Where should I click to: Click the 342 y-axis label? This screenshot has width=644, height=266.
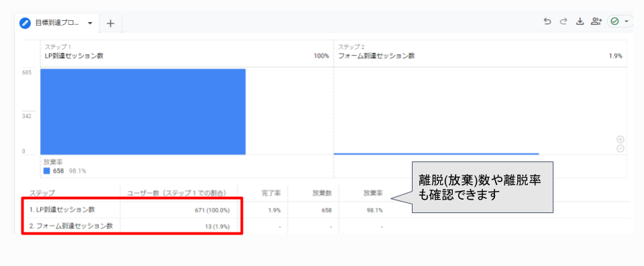click(x=27, y=116)
